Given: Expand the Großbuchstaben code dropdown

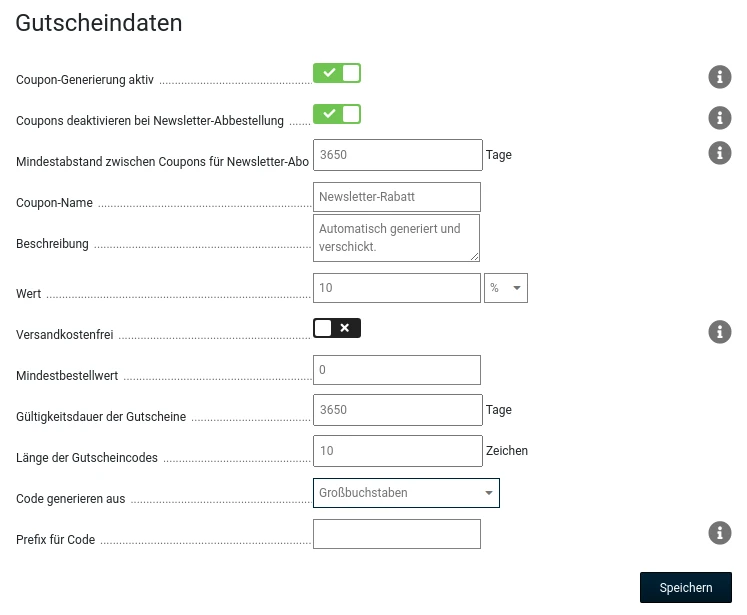Looking at the screenshot, I should click(x=406, y=493).
